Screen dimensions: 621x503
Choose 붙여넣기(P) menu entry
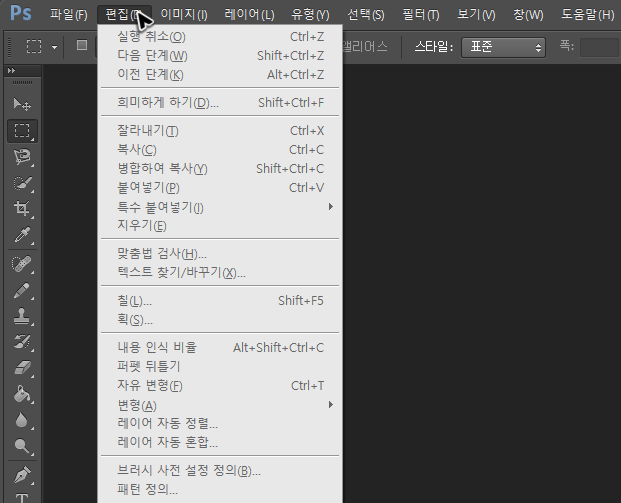point(220,188)
